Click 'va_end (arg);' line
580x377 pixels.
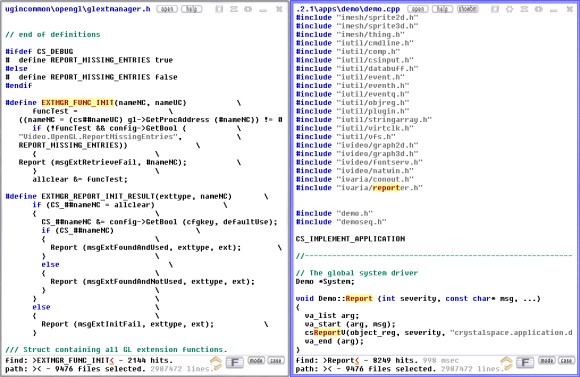(334, 341)
